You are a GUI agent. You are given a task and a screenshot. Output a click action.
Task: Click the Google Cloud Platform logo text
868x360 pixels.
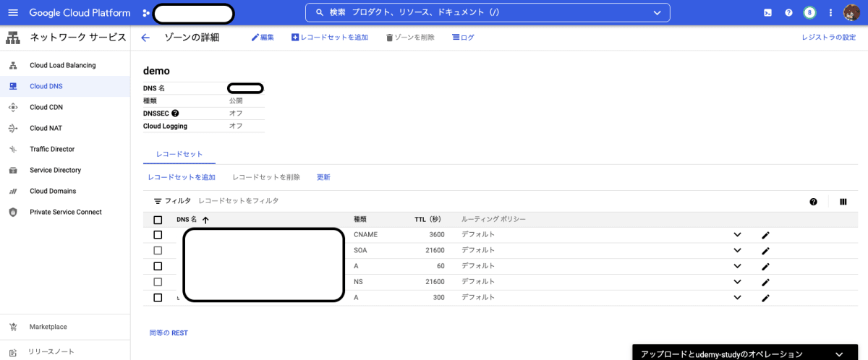(x=80, y=13)
